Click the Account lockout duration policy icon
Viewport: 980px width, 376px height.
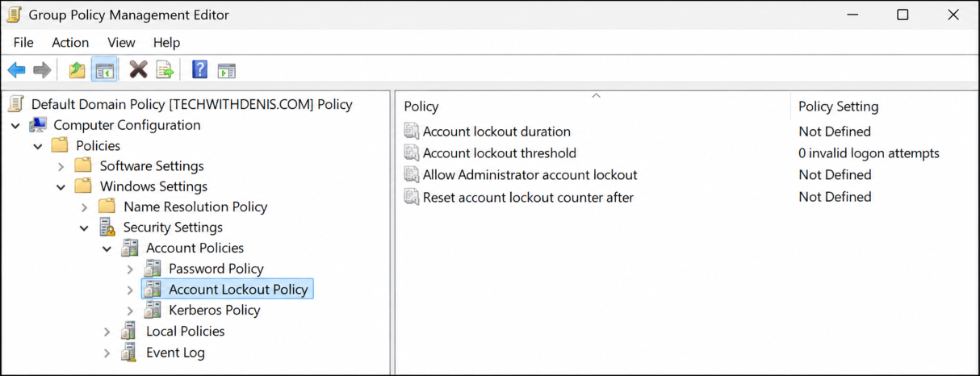tap(412, 132)
